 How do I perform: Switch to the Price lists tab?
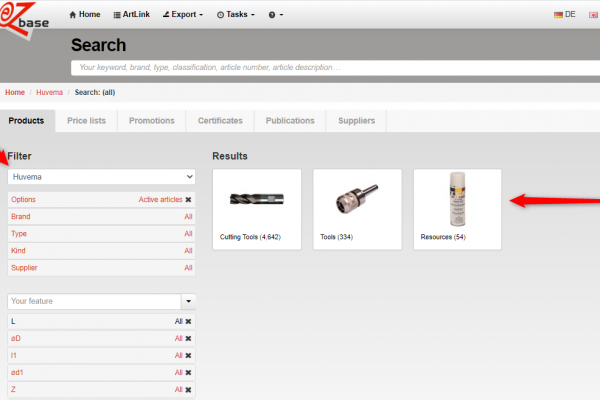point(86,121)
